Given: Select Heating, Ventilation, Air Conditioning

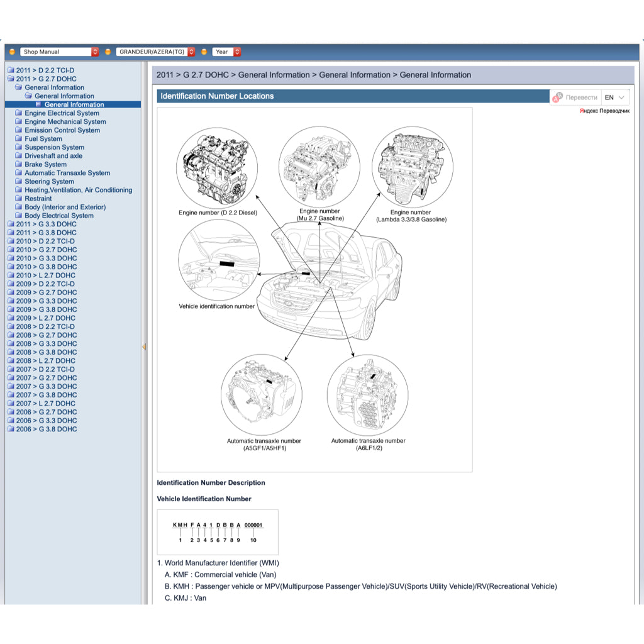Looking at the screenshot, I should pos(78,190).
